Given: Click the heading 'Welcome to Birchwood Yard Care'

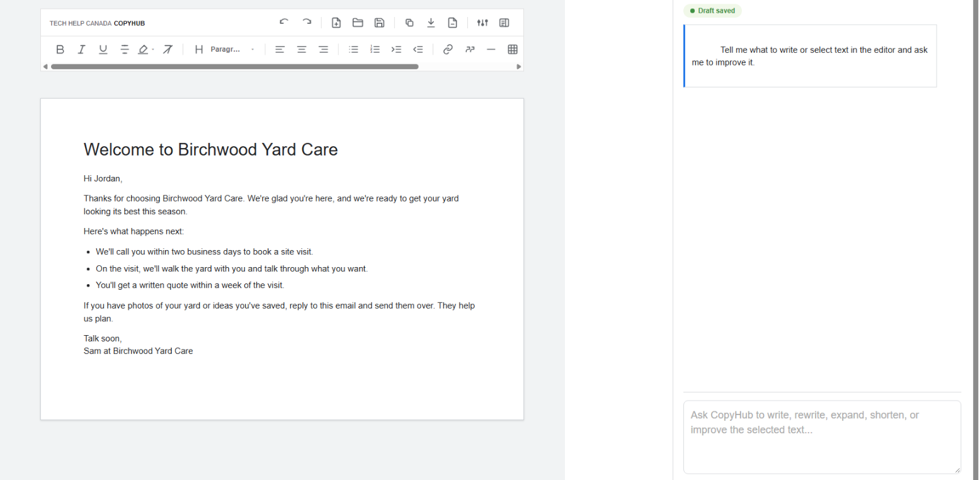Looking at the screenshot, I should (210, 149).
